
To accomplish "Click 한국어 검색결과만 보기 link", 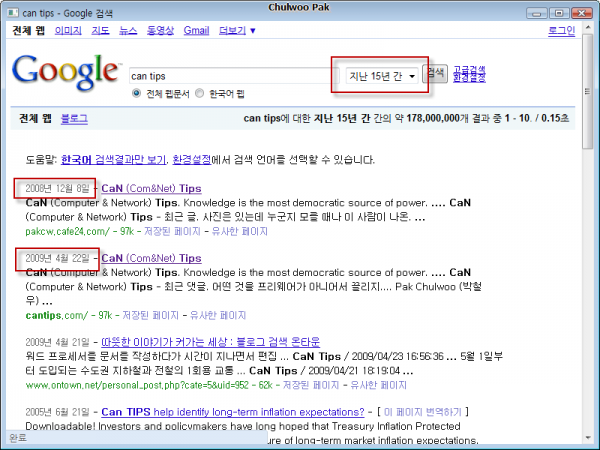I will tap(114, 159).
